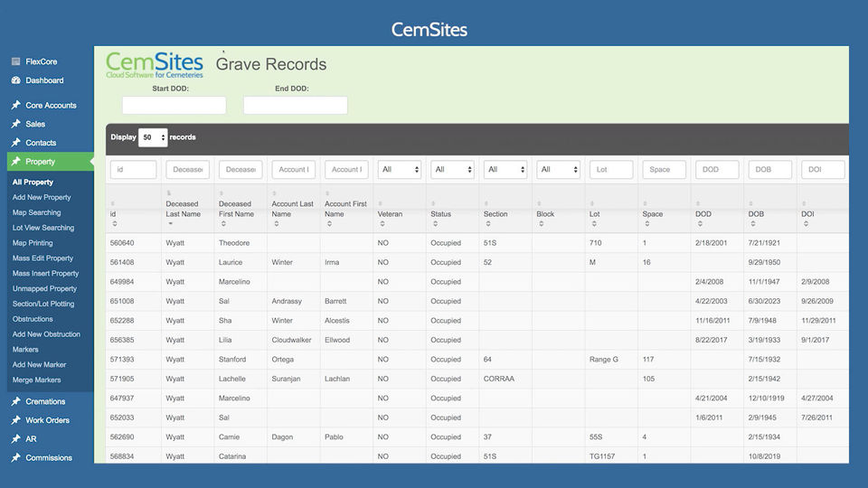Open the Status filter dropdown

point(452,169)
